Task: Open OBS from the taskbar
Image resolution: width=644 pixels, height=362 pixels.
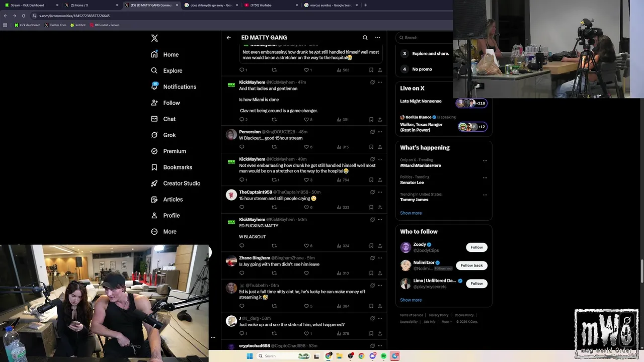Action: [x=351, y=356]
